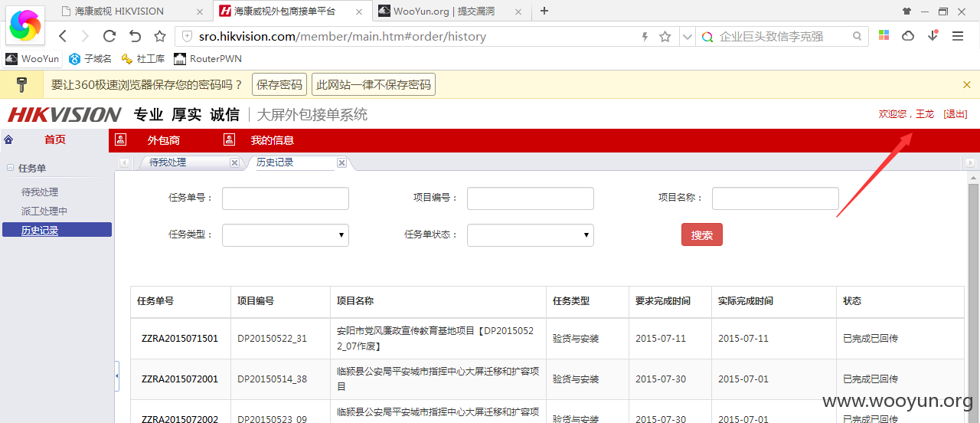The height and width of the screenshot is (423, 980).
Task: Open 外包商 menu
Action: 164,140
